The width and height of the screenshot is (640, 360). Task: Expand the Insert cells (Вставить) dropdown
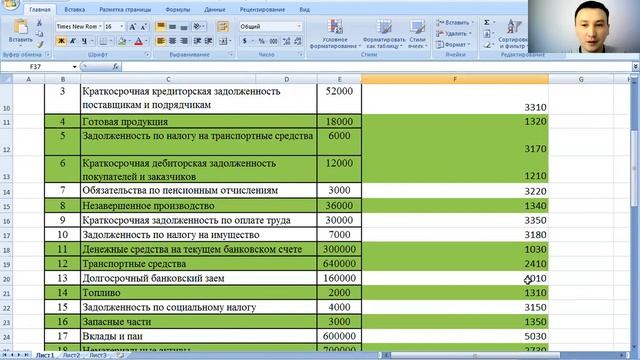(x=473, y=22)
